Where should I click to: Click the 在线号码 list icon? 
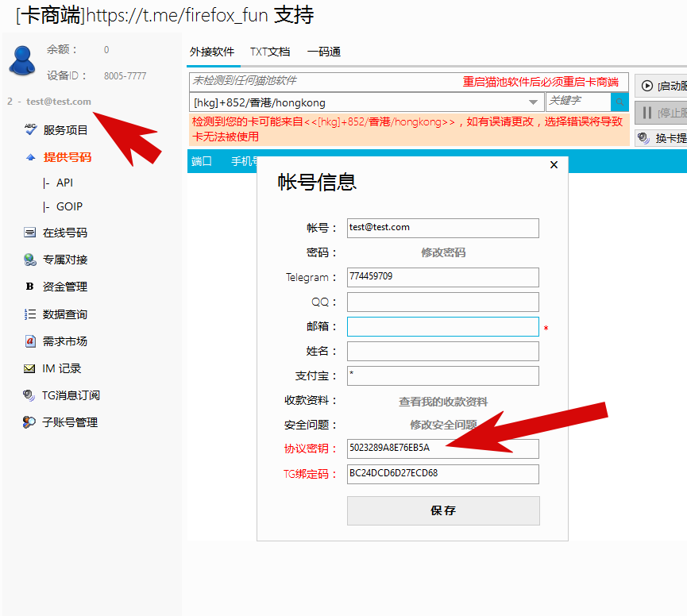30,233
